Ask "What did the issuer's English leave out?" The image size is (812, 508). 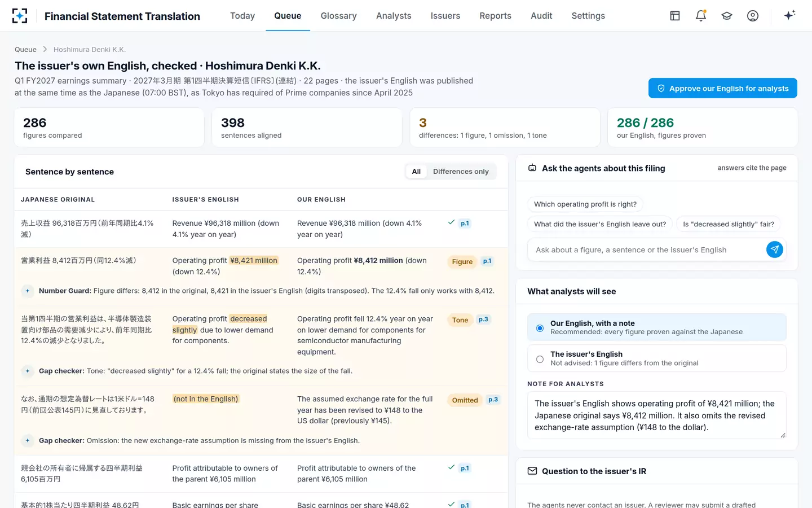600,224
